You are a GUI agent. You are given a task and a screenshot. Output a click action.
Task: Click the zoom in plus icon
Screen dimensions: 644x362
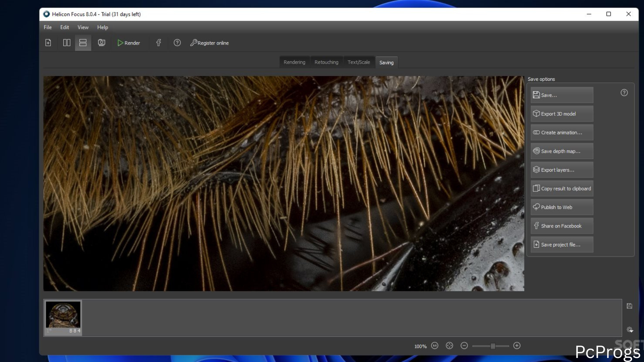click(517, 346)
